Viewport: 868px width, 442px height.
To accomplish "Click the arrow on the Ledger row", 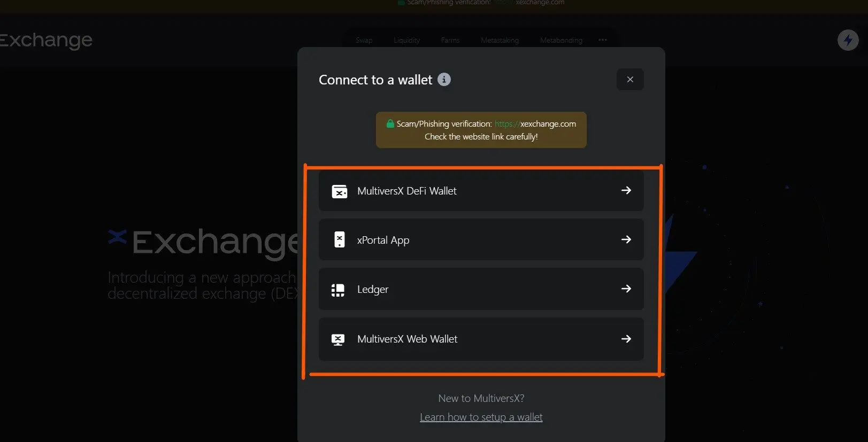I will pyautogui.click(x=626, y=289).
